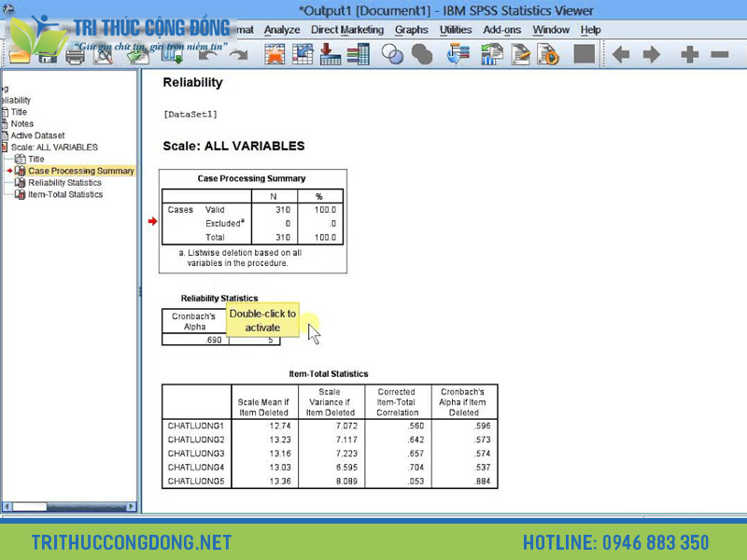Screen dimensions: 747x560
Task: Click the CHATLUONG1 row label
Action: [x=196, y=426]
